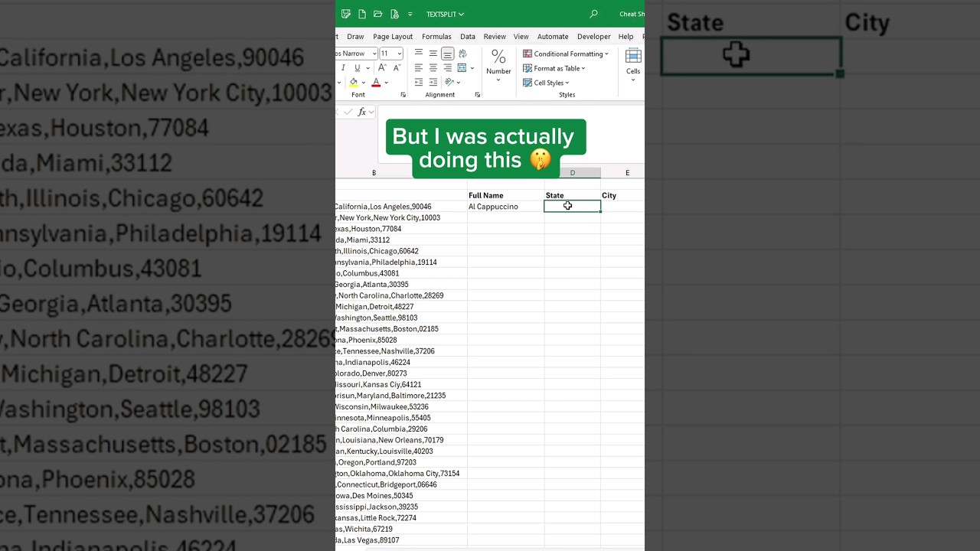Go to the Review tab
The width and height of the screenshot is (980, 551).
click(495, 37)
